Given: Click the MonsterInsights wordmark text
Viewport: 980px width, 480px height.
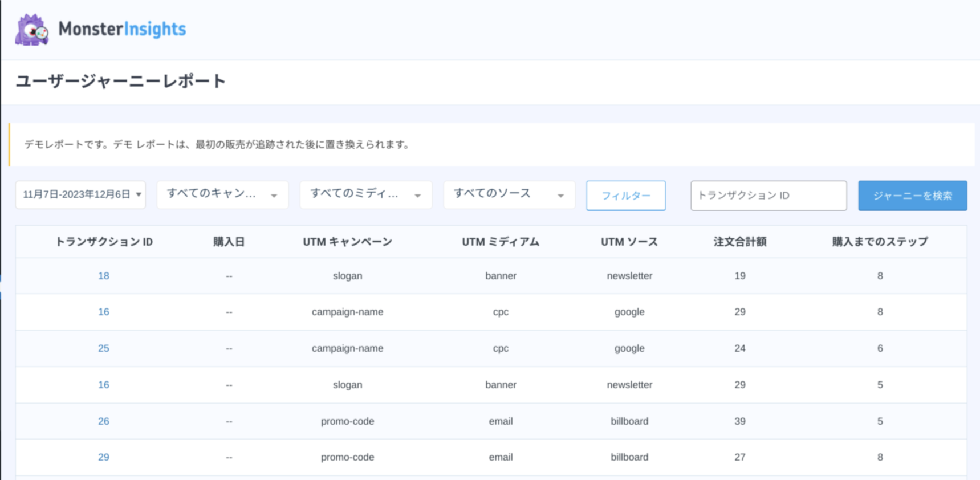Looking at the screenshot, I should point(122,29).
